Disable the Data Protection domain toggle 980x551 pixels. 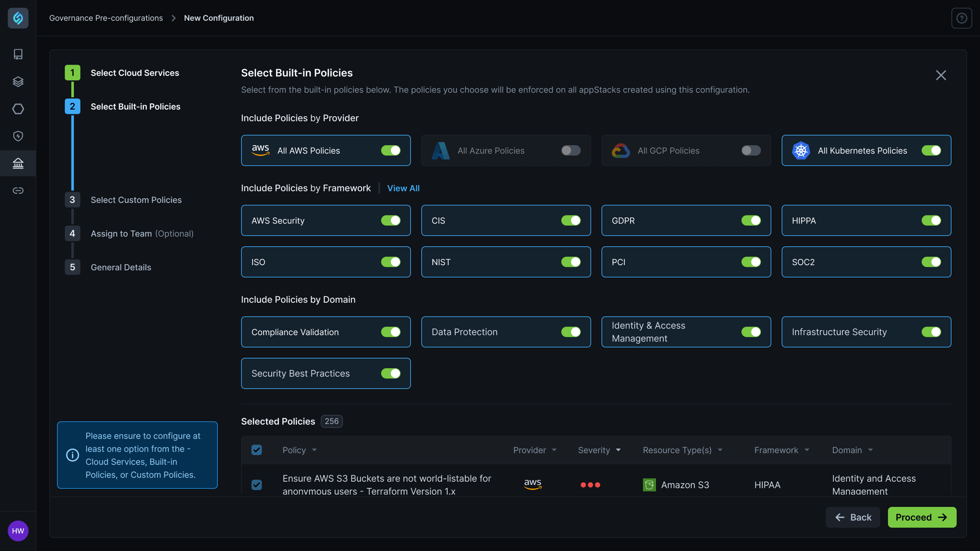(570, 331)
